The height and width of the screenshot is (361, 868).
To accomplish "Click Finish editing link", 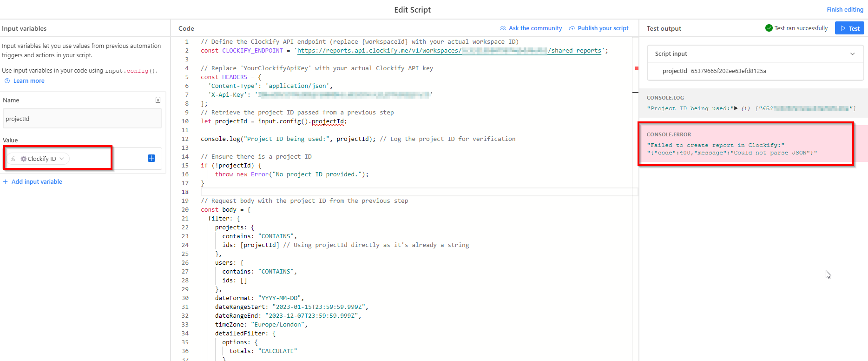I will pos(845,9).
